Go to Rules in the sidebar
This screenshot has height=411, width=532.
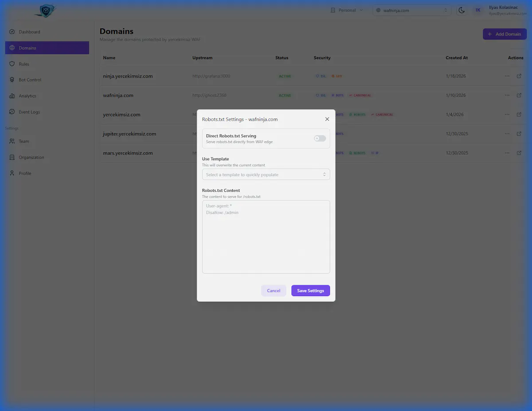[x=47, y=64]
